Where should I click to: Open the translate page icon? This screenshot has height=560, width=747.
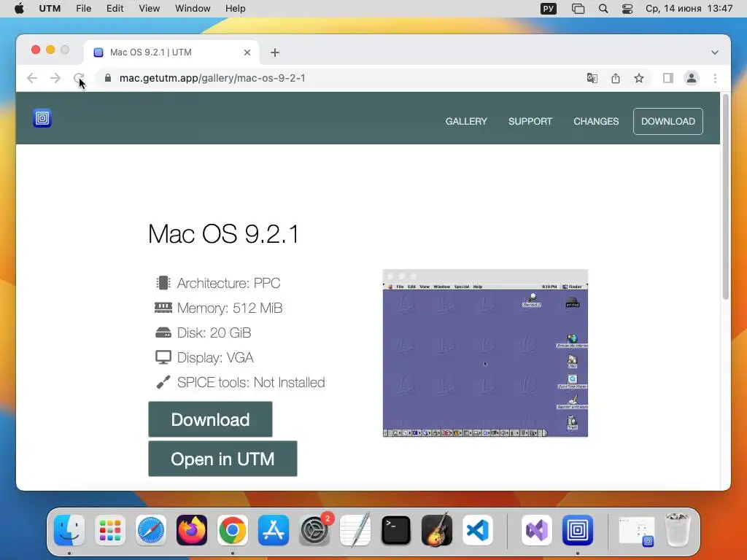592,78
